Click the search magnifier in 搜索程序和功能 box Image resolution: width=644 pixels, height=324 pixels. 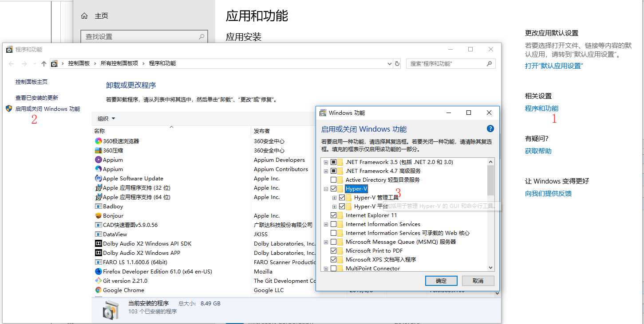click(x=489, y=63)
